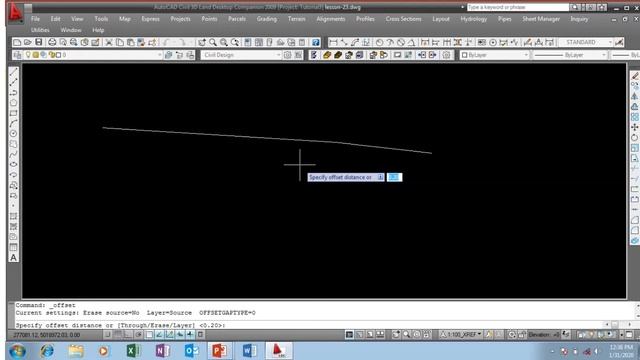This screenshot has height=360, width=640.
Task: Select the Zoom Realtime magnifier tool
Action: [x=213, y=42]
